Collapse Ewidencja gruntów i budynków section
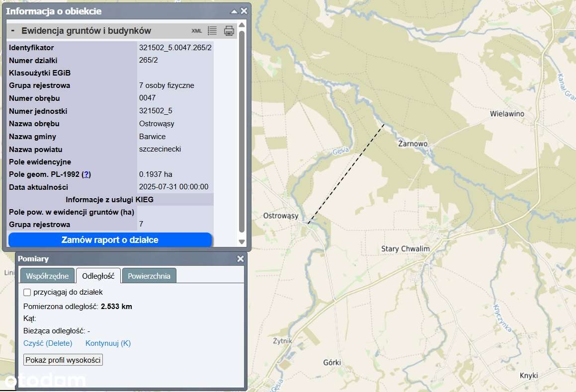The width and height of the screenshot is (576, 392). click(x=13, y=30)
